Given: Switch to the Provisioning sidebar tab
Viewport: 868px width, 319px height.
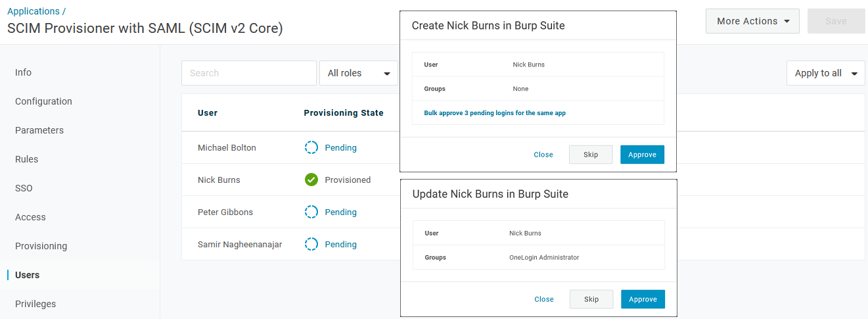Looking at the screenshot, I should click(x=41, y=246).
